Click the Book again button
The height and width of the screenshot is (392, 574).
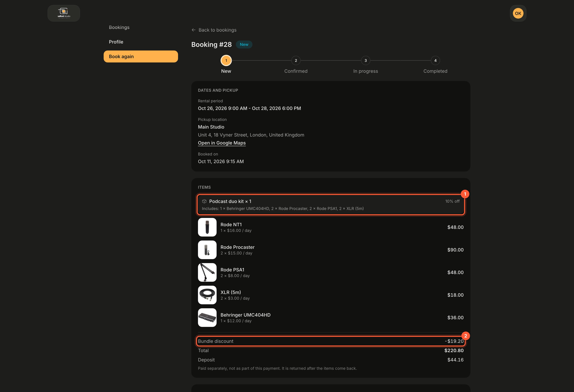pyautogui.click(x=141, y=56)
